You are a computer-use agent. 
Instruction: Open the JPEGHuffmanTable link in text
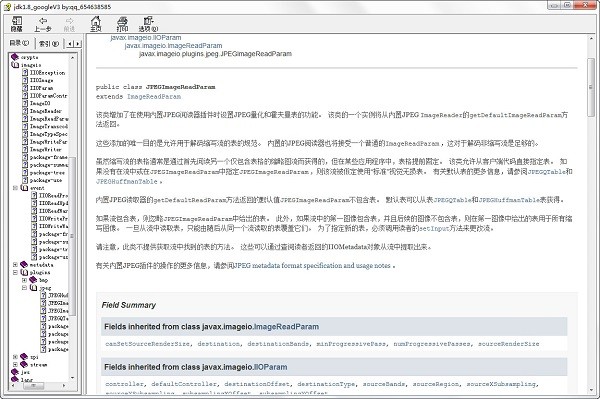127,181
